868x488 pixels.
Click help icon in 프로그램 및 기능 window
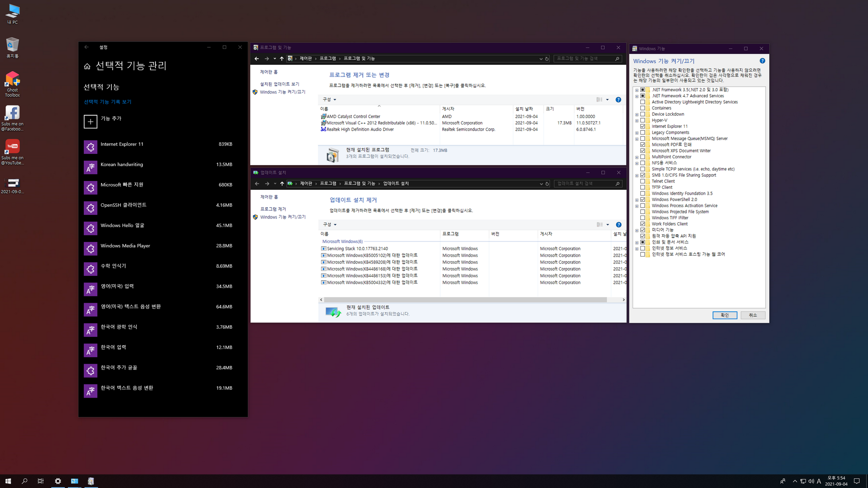[618, 100]
